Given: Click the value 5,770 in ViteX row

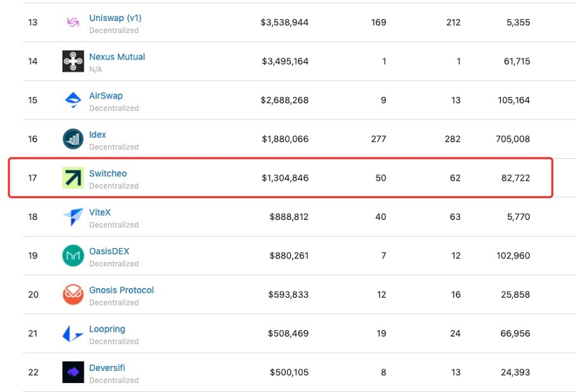Looking at the screenshot, I should coord(518,217).
